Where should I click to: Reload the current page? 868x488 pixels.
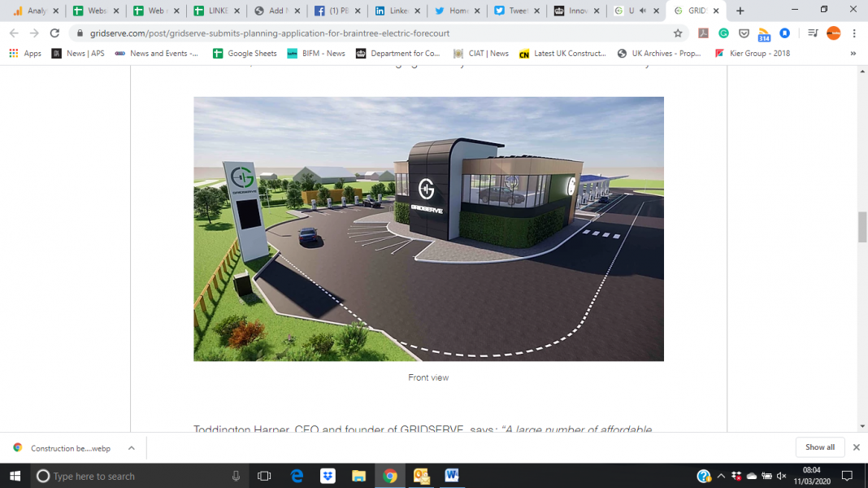[x=54, y=33]
